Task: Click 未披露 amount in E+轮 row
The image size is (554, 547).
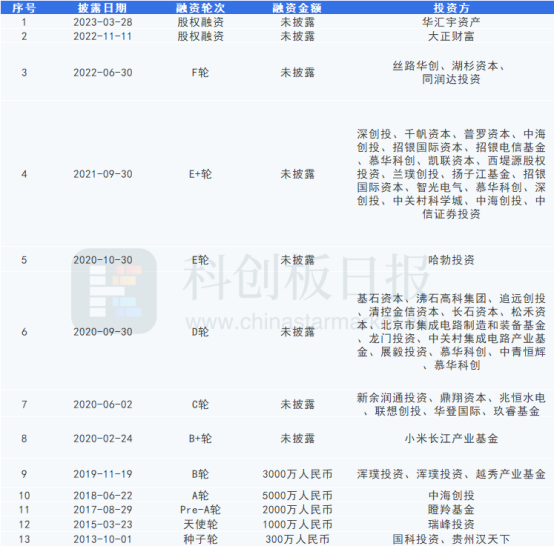Action: tap(297, 174)
